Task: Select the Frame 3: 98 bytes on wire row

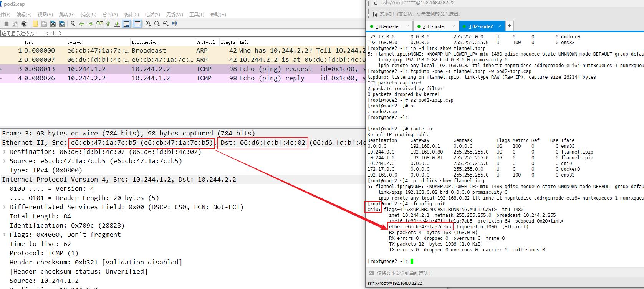Action: pos(182,133)
